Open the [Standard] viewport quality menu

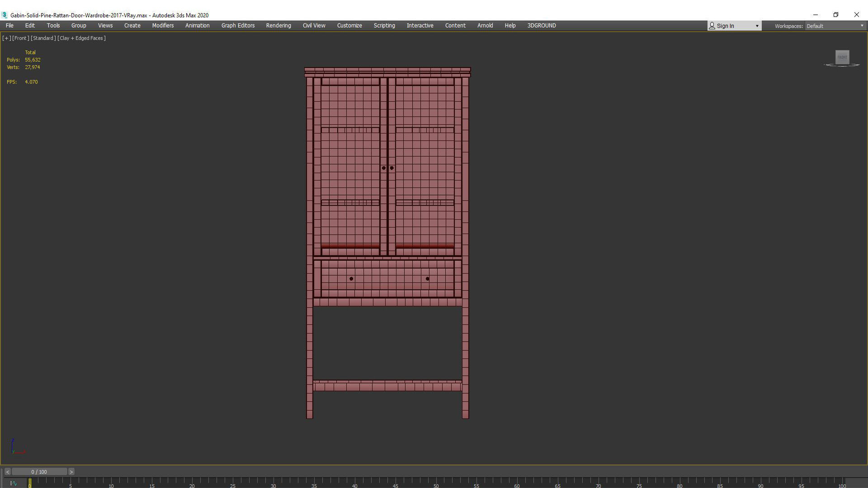point(43,38)
